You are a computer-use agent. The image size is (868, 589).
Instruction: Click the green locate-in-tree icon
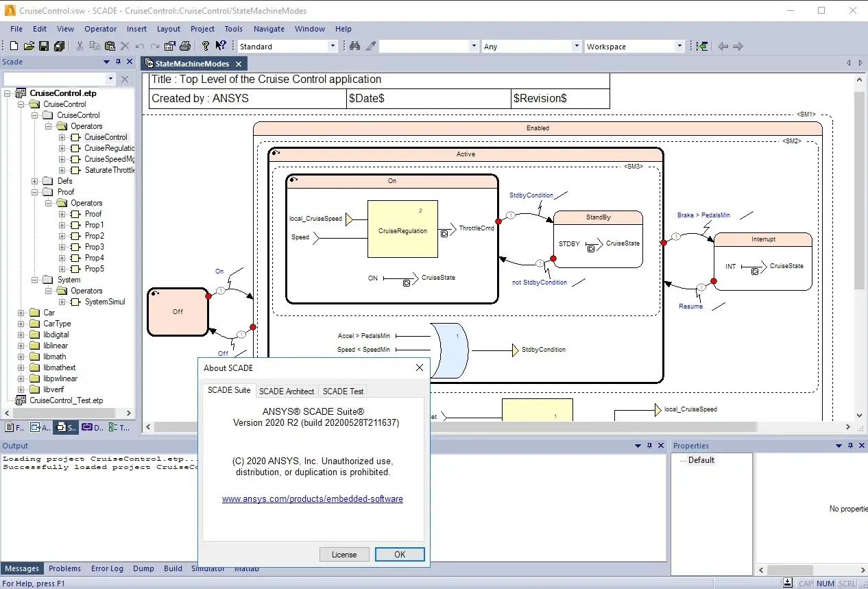pyautogui.click(x=702, y=46)
